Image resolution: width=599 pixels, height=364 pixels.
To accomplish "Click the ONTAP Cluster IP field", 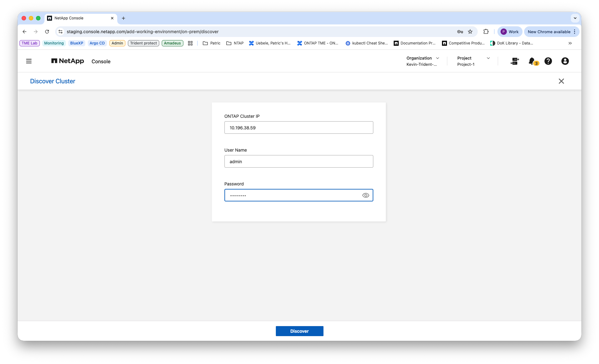I will coord(299,127).
